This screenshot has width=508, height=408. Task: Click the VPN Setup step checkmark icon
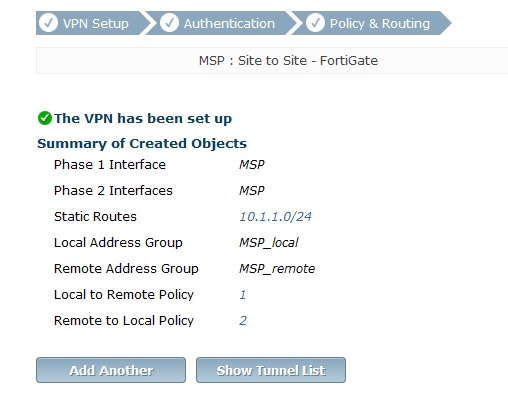[x=48, y=23]
